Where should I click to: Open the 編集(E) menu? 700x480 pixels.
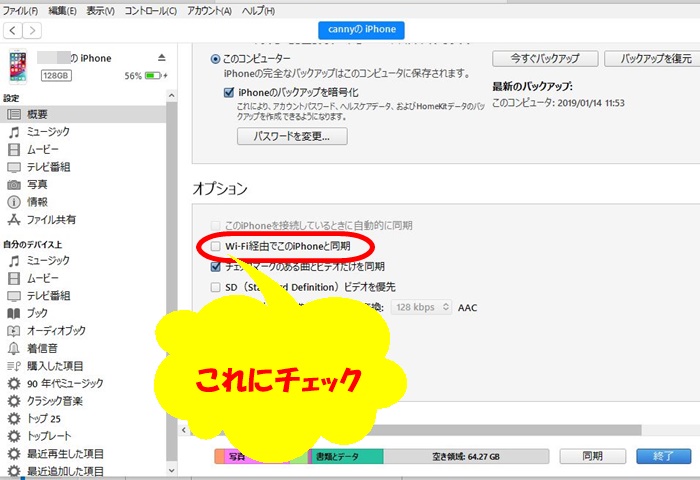pos(62,11)
